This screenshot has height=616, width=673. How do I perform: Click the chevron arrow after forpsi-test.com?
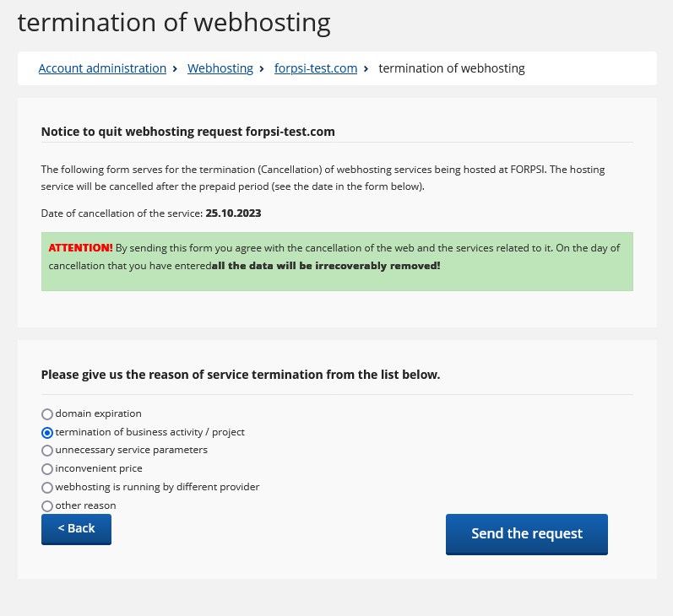(366, 68)
